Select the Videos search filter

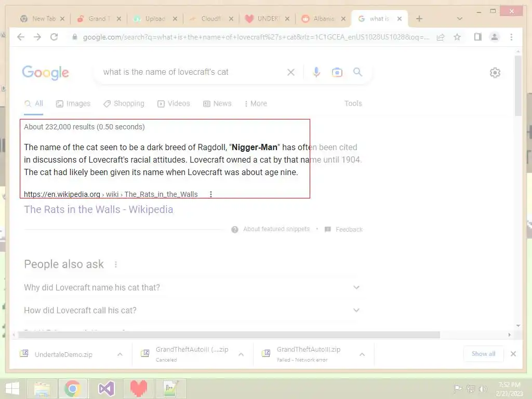(x=174, y=103)
